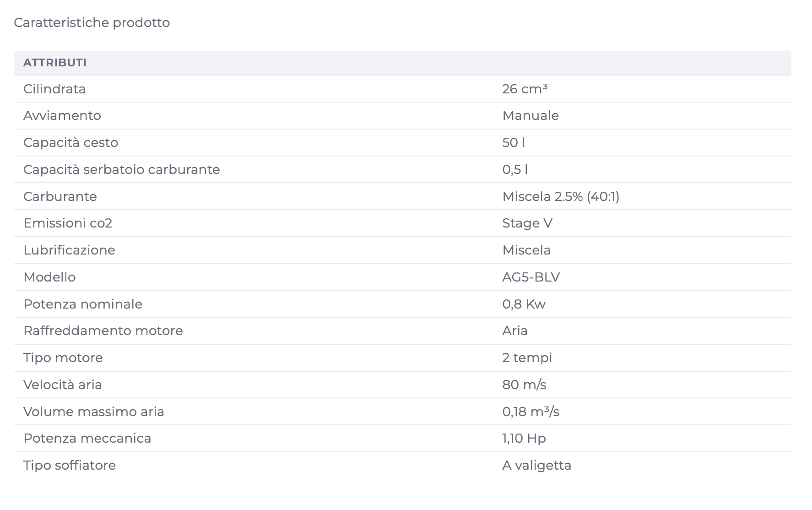Select the AG5-BLV model value
Viewport: 812px width, 510px height.
coord(531,277)
